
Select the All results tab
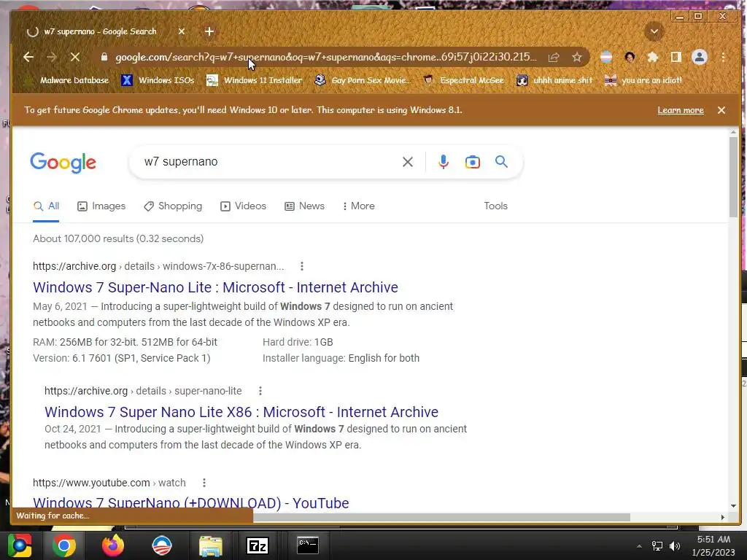point(46,206)
